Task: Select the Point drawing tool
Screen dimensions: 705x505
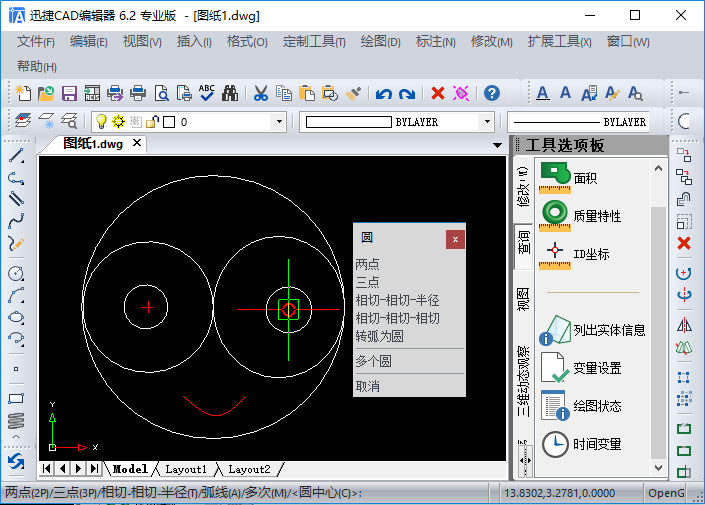Action: (x=16, y=369)
